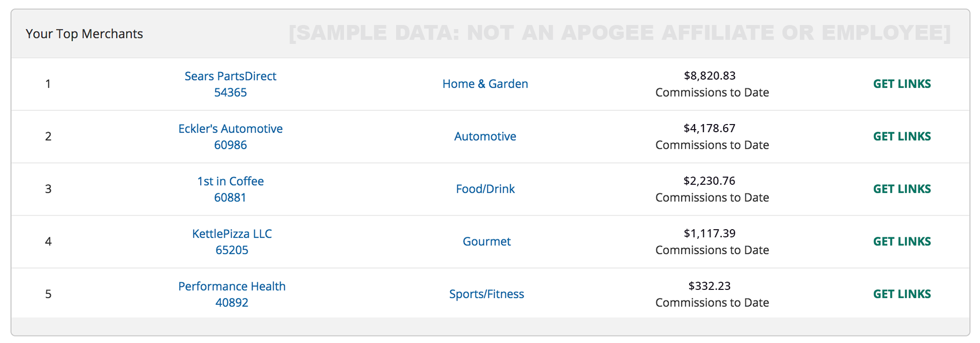
Task: Click merchant ID 54365
Action: (230, 92)
